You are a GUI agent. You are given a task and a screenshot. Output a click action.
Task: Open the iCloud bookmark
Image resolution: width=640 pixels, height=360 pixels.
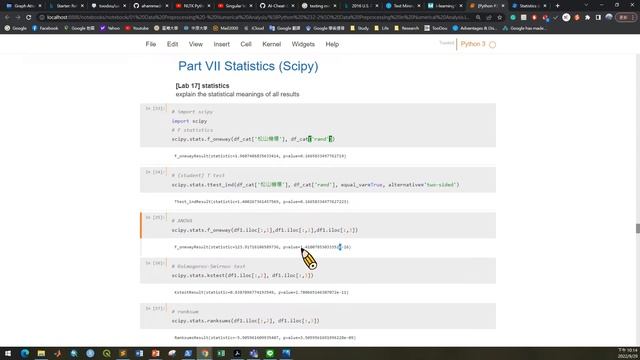point(254,28)
